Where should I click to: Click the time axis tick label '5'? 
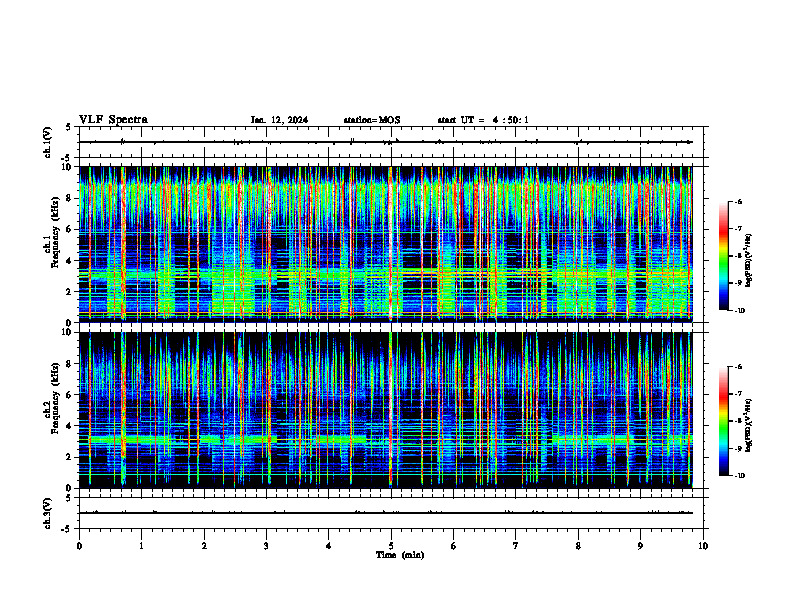(x=391, y=546)
